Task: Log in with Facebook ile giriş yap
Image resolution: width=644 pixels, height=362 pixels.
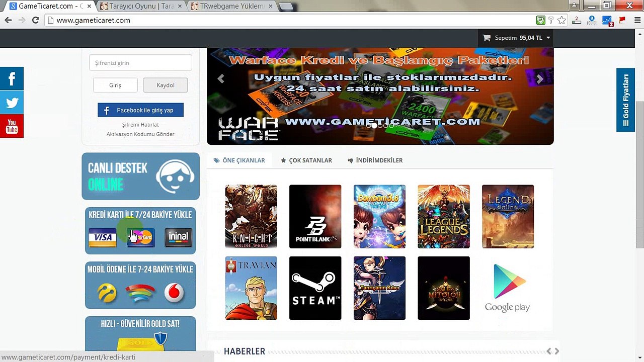Action: 140,110
